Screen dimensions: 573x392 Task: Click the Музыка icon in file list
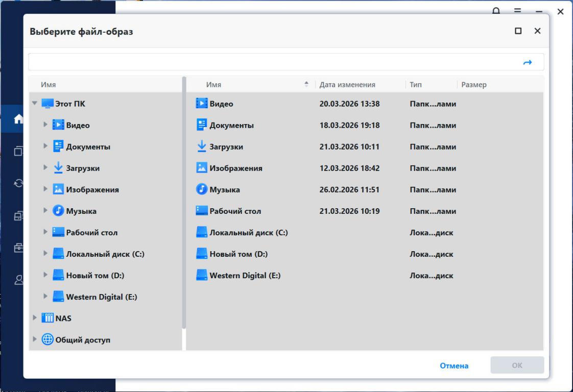coord(202,189)
